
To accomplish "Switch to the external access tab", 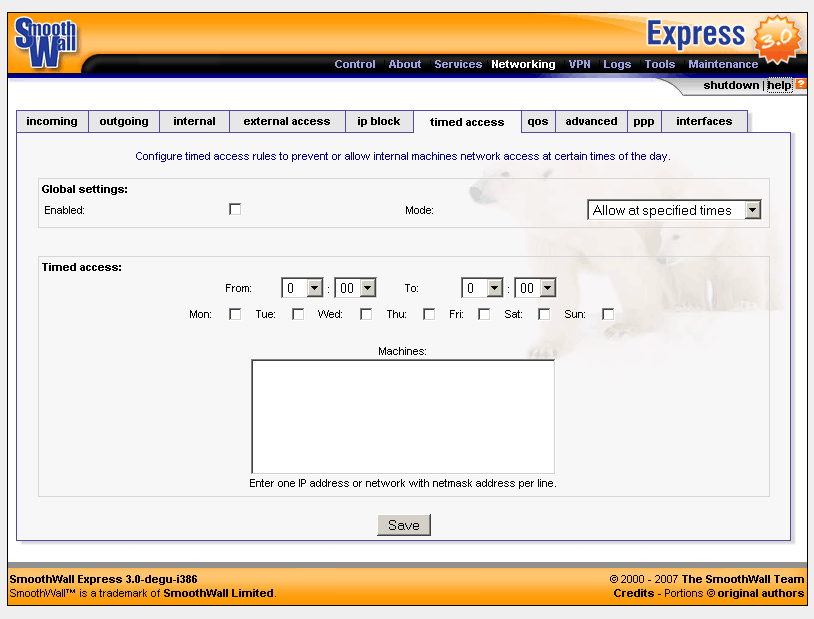I will click(x=287, y=121).
